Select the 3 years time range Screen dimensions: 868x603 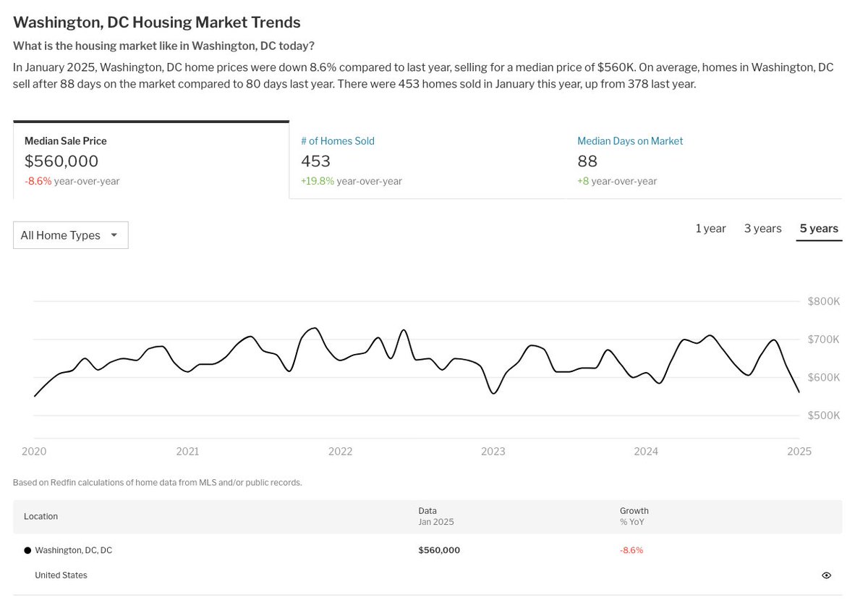pos(762,229)
